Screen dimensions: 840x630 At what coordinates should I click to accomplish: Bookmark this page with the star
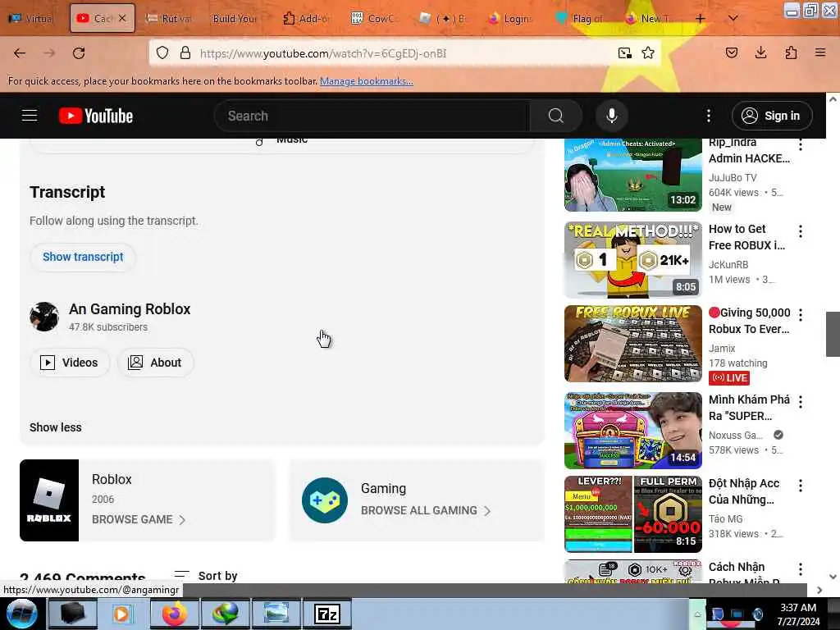[648, 53]
